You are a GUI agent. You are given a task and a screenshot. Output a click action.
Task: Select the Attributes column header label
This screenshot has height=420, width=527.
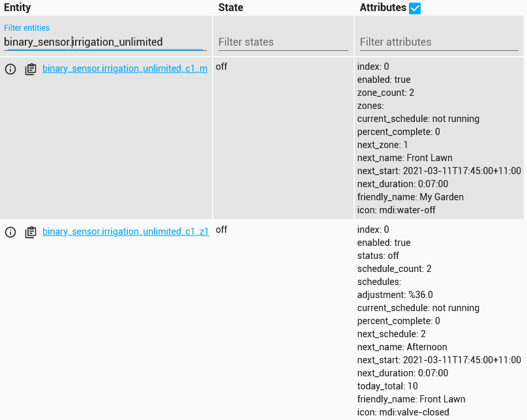point(383,7)
